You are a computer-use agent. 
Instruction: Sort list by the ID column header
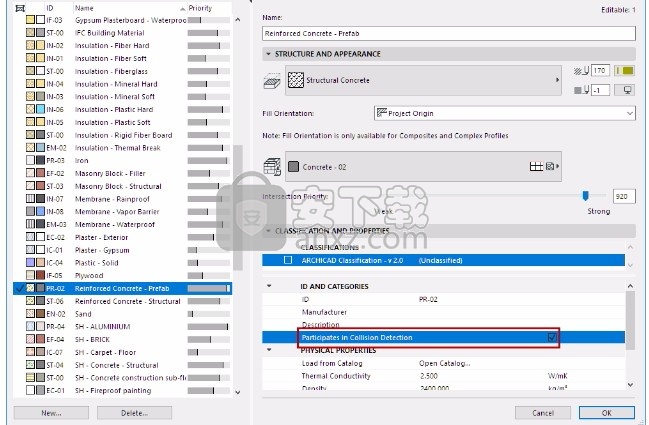click(59, 8)
